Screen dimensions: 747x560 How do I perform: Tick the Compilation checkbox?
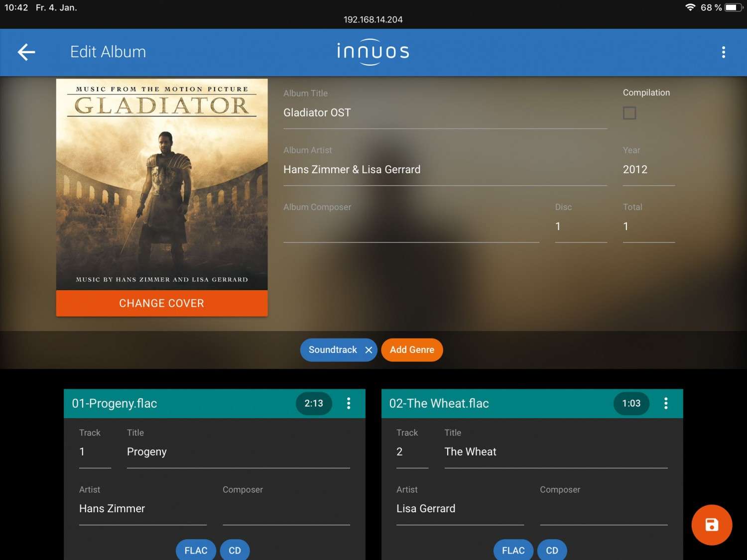tap(629, 113)
